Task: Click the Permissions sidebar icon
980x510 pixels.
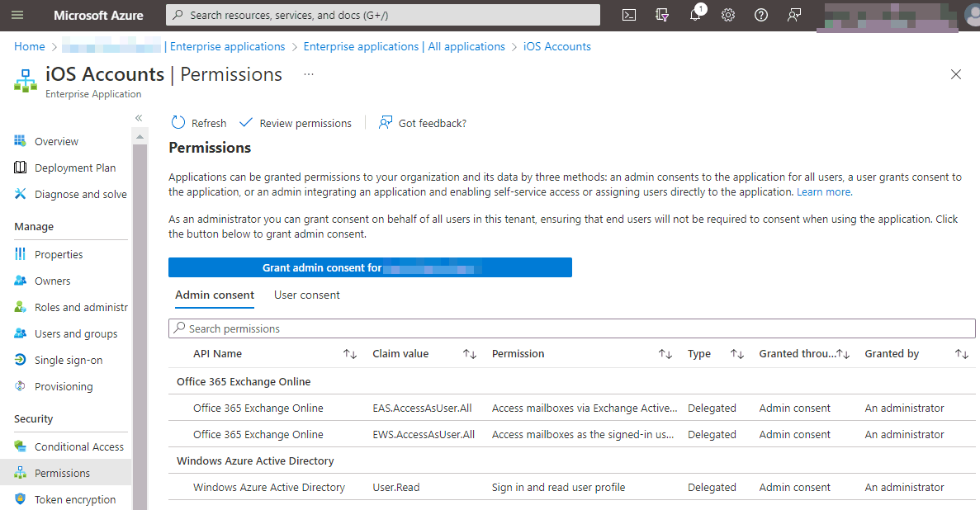Action: tap(20, 473)
